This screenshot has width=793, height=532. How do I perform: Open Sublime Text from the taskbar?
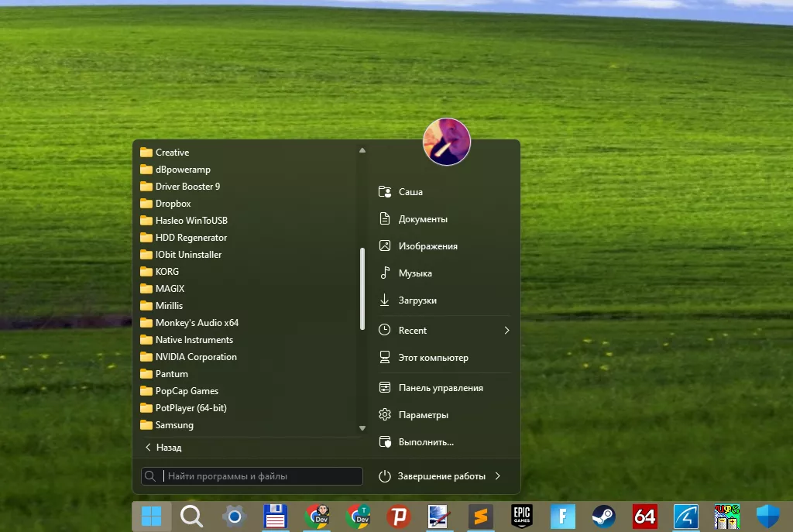479,516
